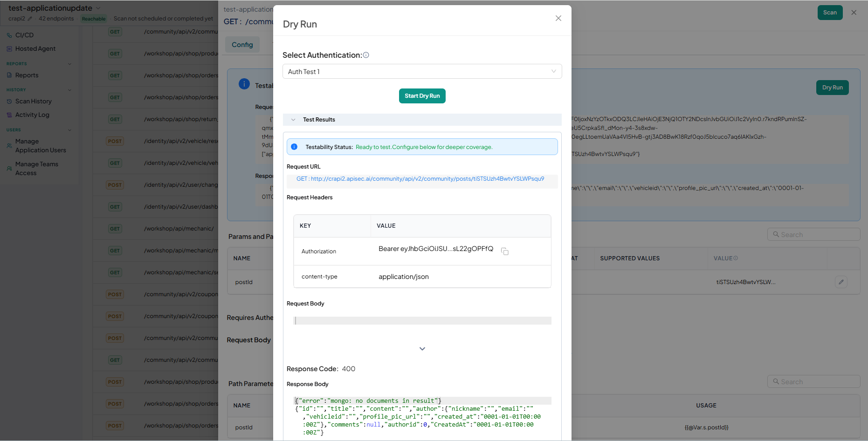Open CI/CD in the sidebar
The width and height of the screenshot is (868, 441).
pos(24,35)
